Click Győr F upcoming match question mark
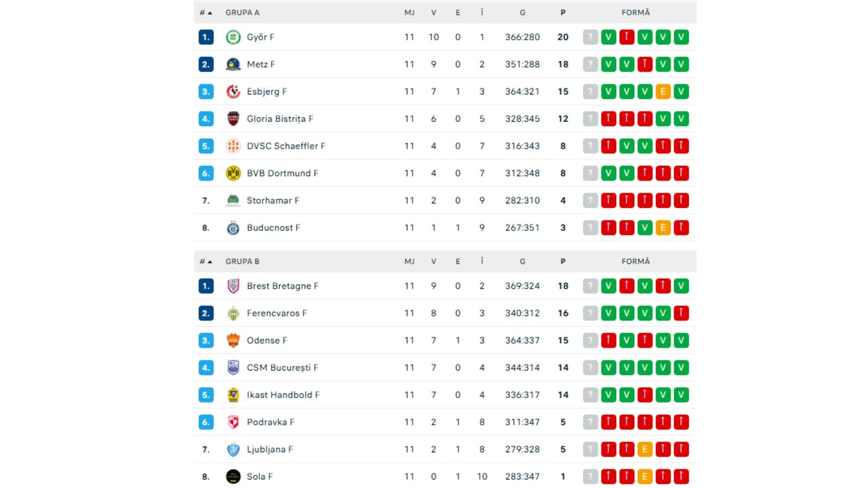Screen dimensions: 868x488 point(590,37)
